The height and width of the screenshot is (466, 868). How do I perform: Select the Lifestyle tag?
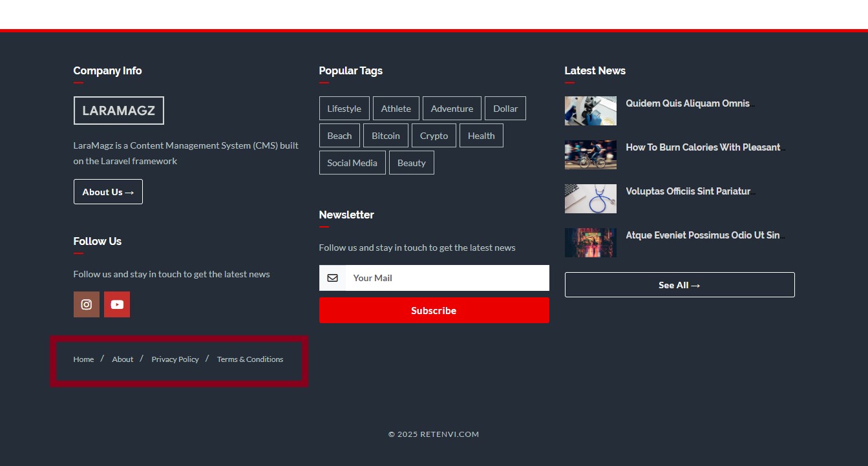[344, 108]
